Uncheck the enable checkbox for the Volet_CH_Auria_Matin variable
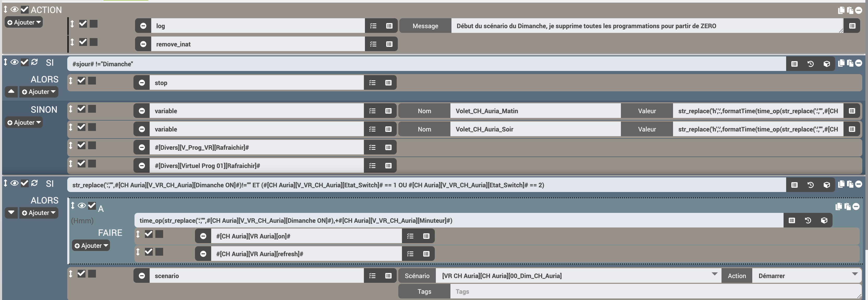868x300 pixels. pyautogui.click(x=82, y=109)
